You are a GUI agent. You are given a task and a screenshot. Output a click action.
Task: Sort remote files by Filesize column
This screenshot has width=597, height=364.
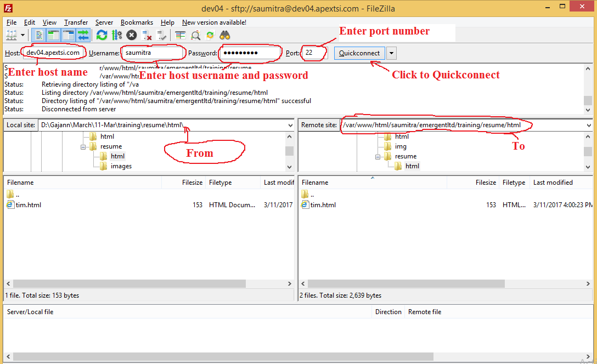pos(473,183)
